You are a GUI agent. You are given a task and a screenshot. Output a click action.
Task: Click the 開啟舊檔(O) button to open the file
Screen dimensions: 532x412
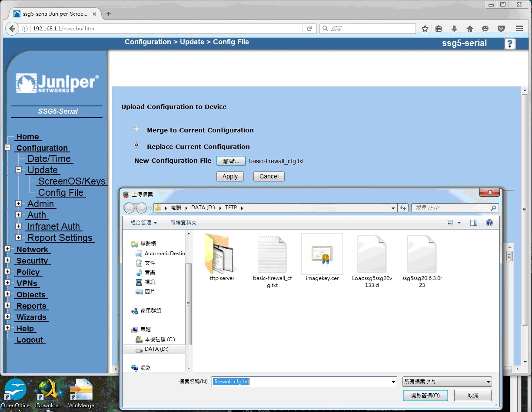[x=425, y=395]
